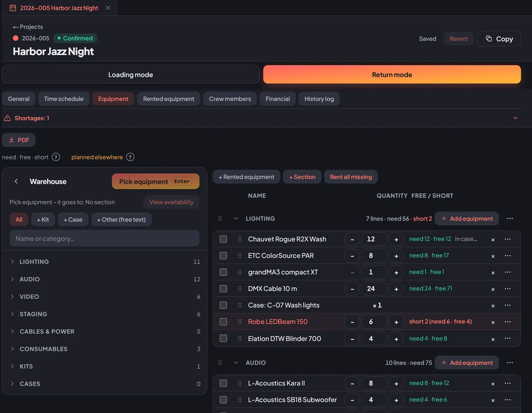
Task: Remove the Case: C-07 Wash lights line
Action: [493, 306]
